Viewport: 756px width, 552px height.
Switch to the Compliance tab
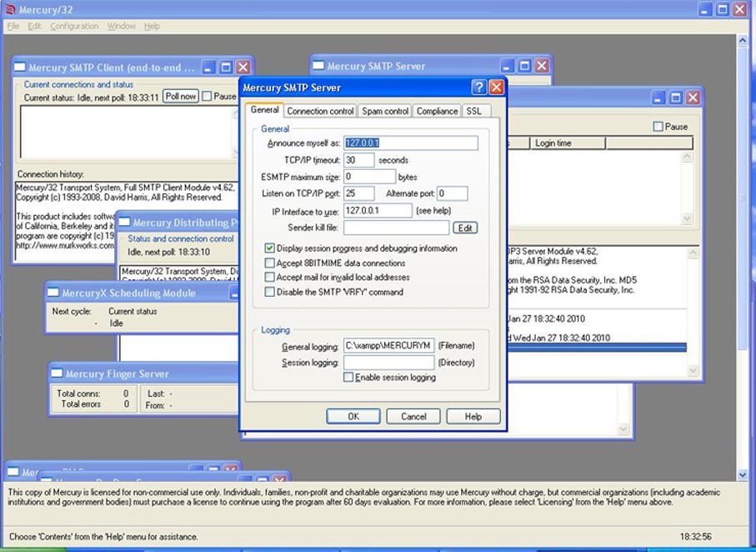[437, 111]
